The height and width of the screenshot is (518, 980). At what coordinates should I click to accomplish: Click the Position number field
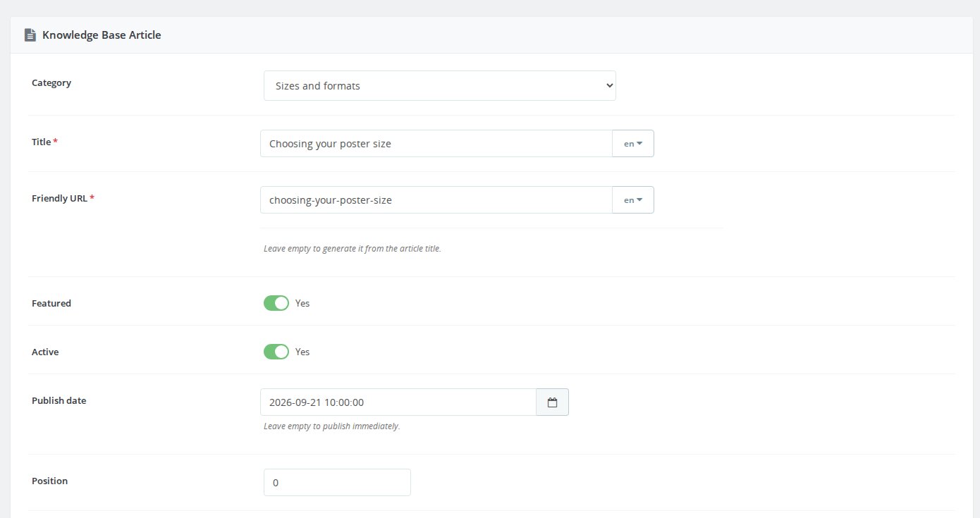pos(337,483)
